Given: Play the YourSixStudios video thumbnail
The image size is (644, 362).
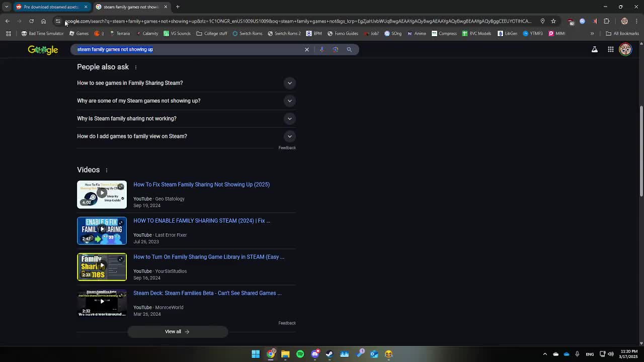Looking at the screenshot, I should 102,267.
